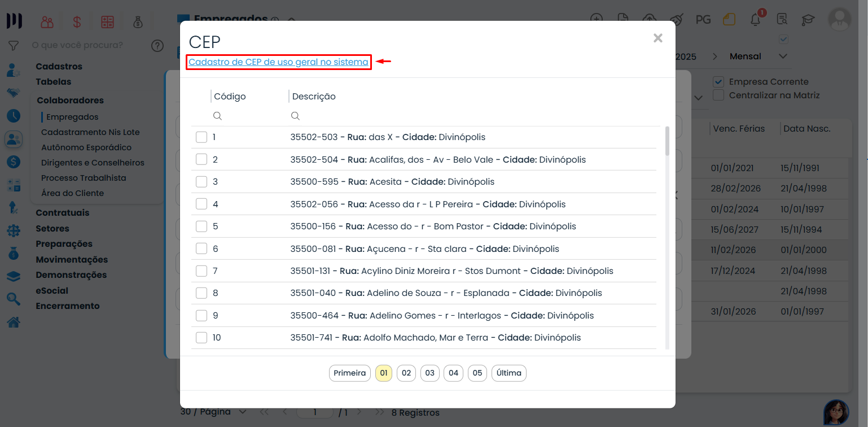Open the page size dropdown 30 / Página

coord(242,412)
